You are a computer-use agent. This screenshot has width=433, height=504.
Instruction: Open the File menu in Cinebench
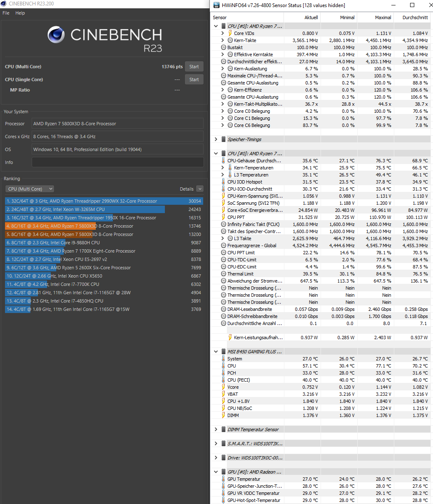[6, 13]
